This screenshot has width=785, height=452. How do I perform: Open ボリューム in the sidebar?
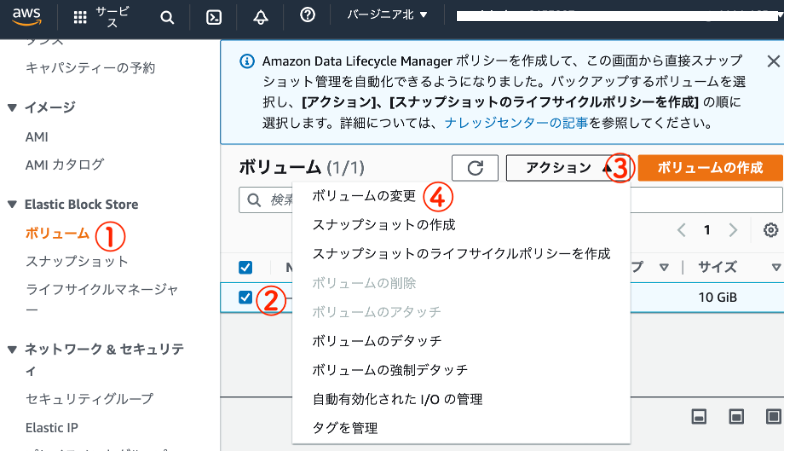coord(57,233)
